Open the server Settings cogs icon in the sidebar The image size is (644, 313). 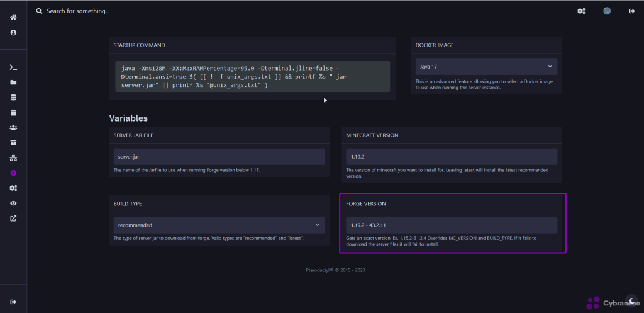coord(13,188)
